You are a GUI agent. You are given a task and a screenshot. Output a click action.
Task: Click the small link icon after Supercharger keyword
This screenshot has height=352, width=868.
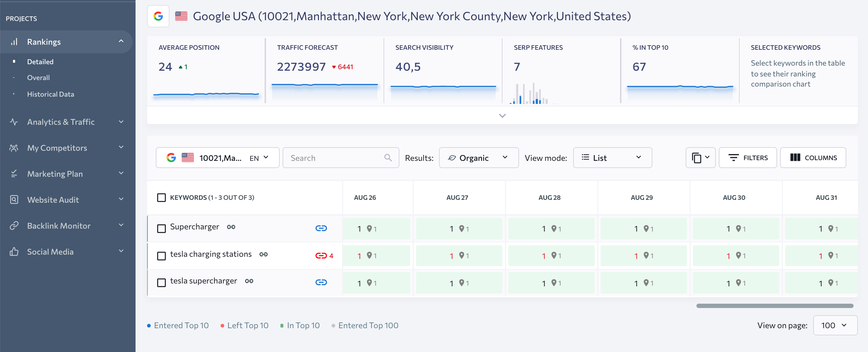(231, 227)
